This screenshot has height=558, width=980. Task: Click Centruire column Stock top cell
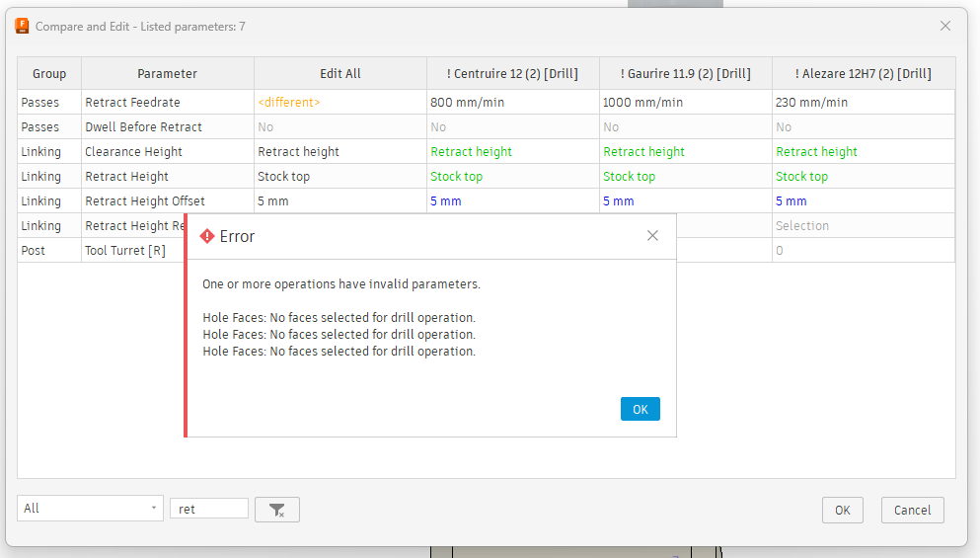[x=513, y=177]
